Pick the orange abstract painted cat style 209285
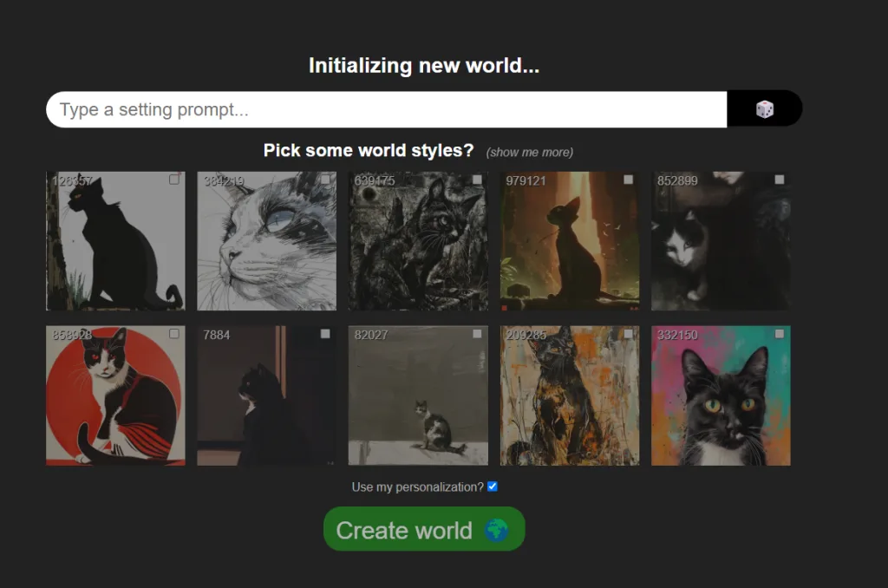 569,397
